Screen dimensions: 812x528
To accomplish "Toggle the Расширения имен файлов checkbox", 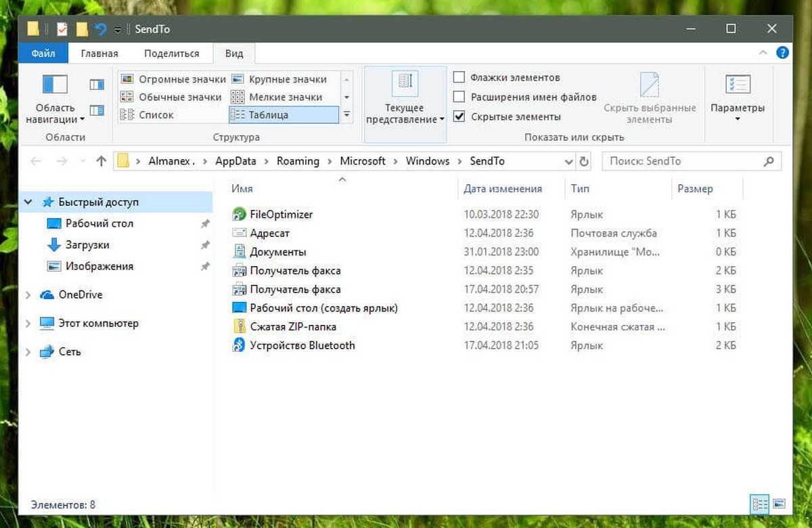I will coord(459,97).
